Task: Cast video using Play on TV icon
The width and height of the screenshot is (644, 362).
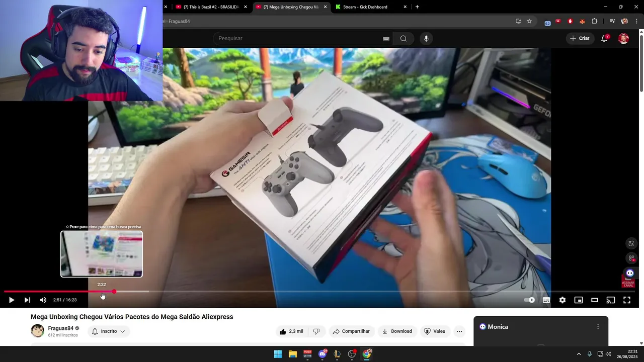Action: 611,300
